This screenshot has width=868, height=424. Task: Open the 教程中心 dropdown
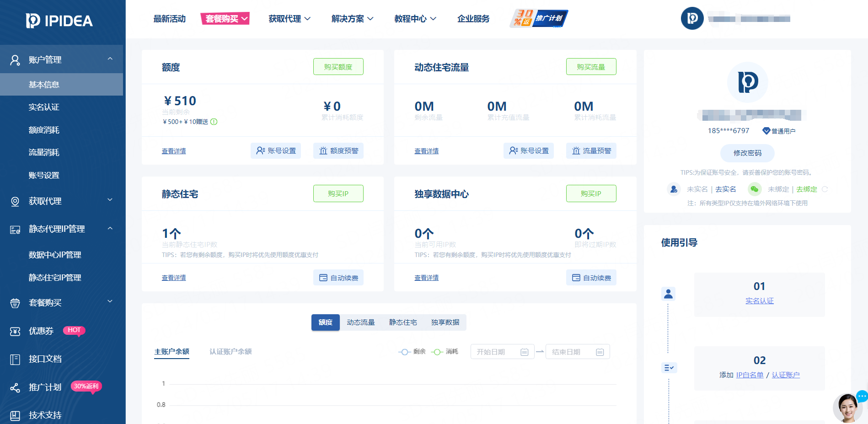click(x=414, y=19)
